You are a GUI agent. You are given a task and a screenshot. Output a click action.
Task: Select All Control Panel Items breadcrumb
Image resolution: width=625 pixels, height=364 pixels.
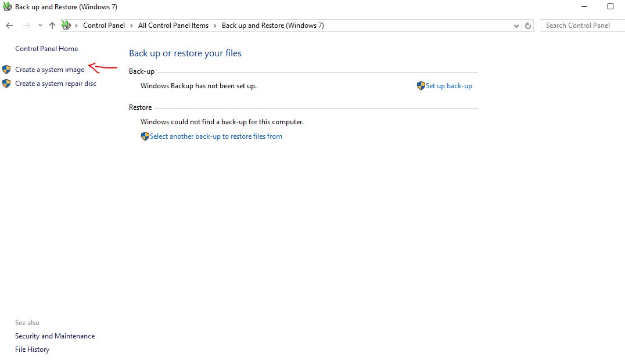pos(173,26)
